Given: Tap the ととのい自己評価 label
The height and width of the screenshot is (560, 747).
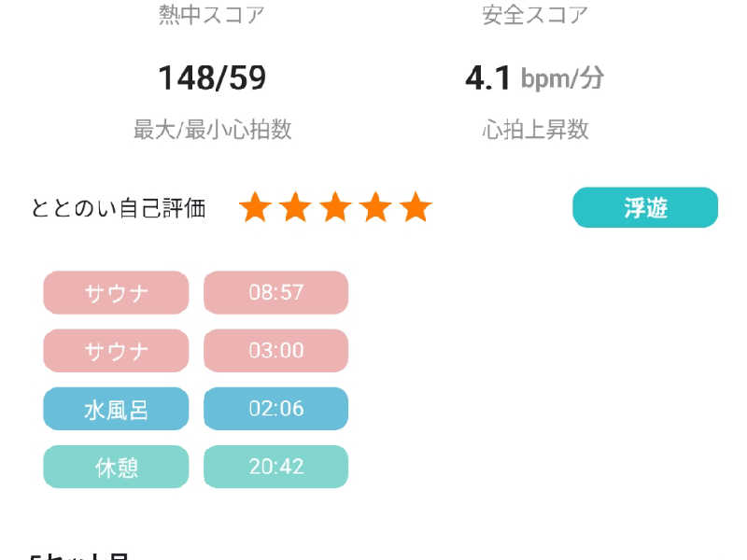Looking at the screenshot, I should (x=119, y=208).
